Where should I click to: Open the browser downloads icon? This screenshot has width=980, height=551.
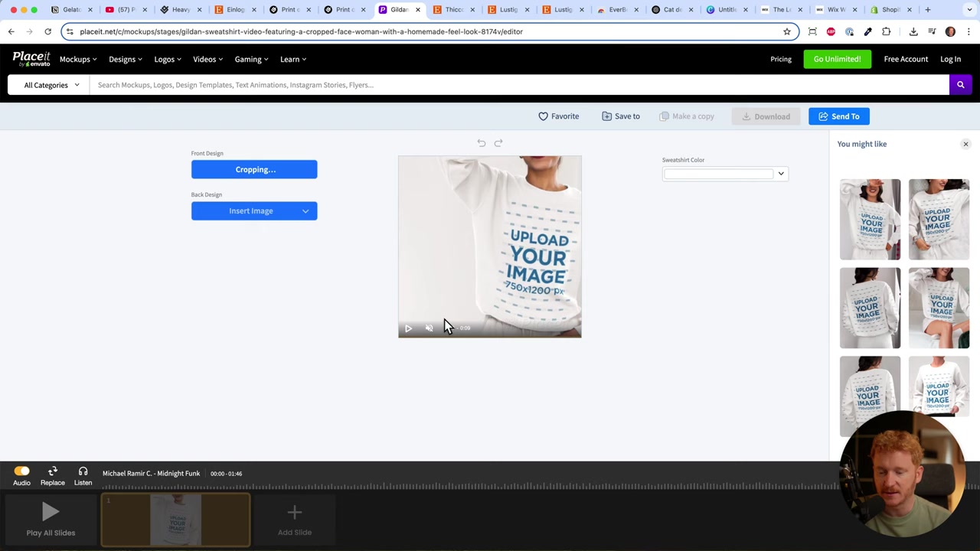pos(913,31)
